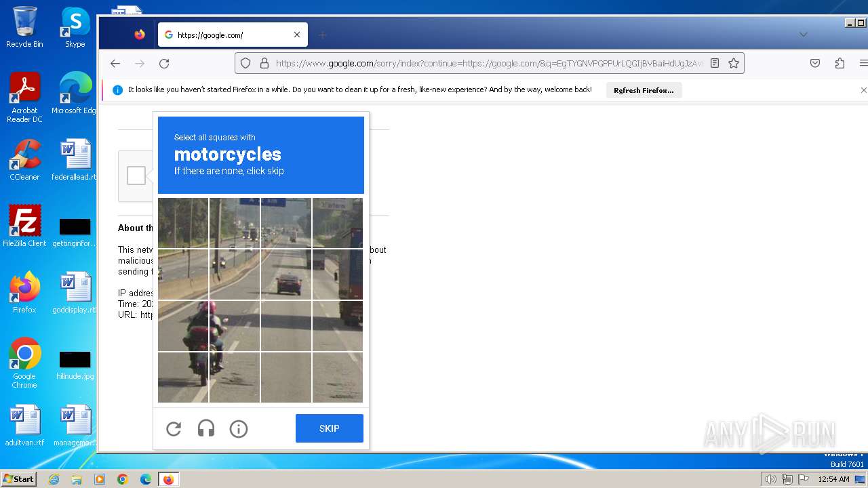This screenshot has width=868, height=488.
Task: Select hillnude.jpg file
Action: (x=75, y=365)
